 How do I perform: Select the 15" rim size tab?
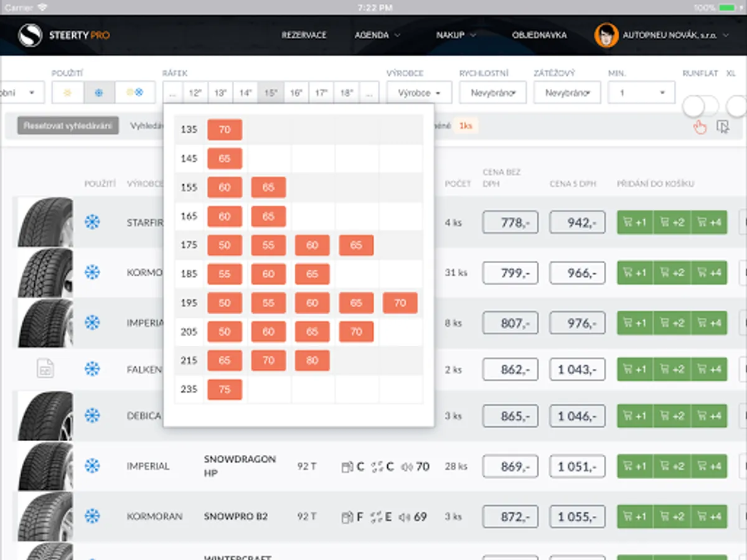[x=271, y=93]
